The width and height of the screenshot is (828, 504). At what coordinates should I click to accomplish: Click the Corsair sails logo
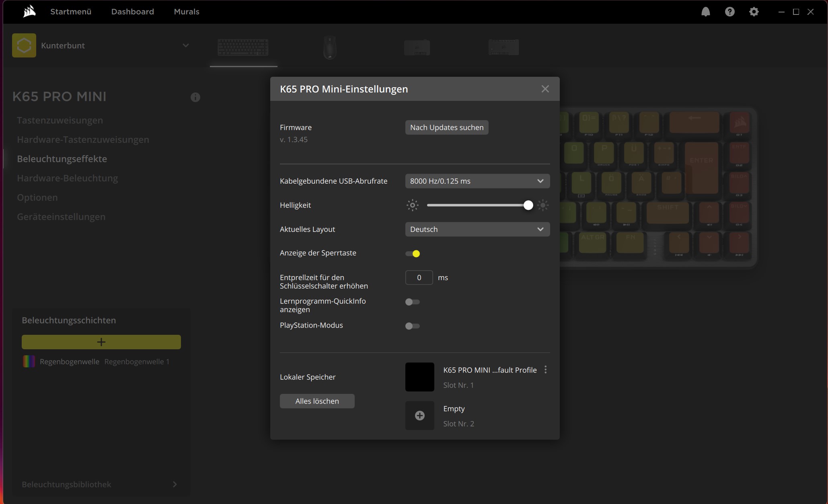click(29, 12)
